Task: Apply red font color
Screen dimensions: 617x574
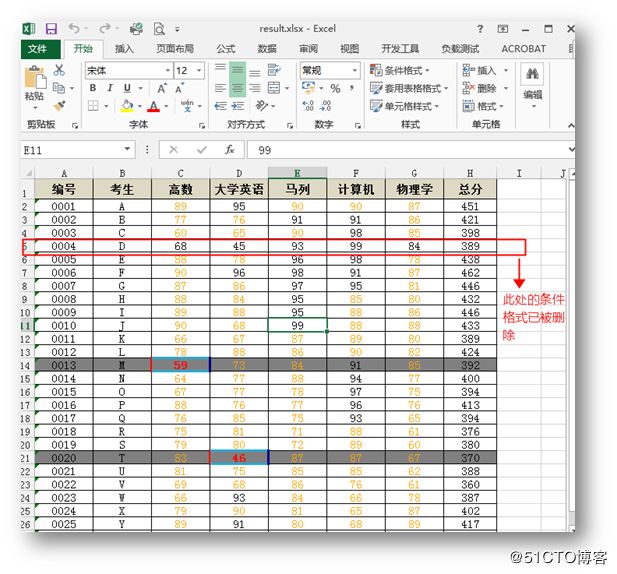Action: tap(153, 106)
